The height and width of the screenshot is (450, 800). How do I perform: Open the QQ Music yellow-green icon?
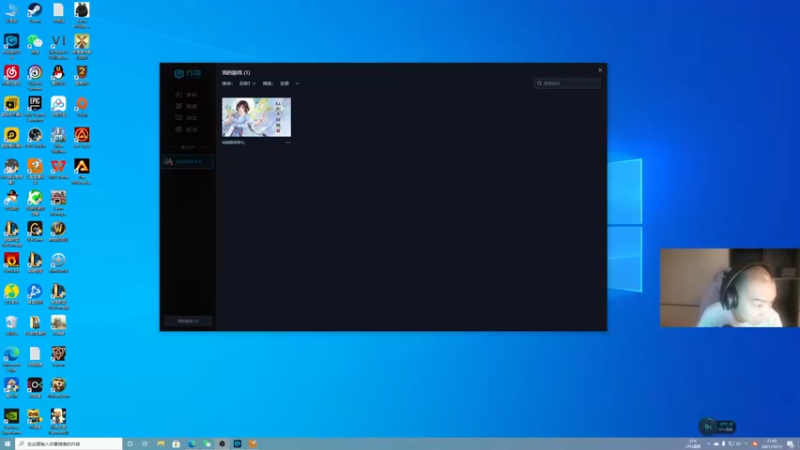[11, 293]
